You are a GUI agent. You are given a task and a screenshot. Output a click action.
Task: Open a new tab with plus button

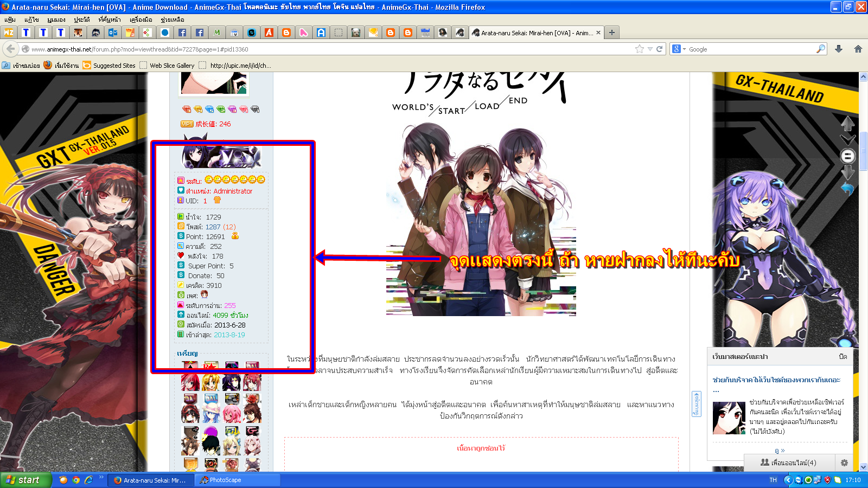pyautogui.click(x=612, y=33)
